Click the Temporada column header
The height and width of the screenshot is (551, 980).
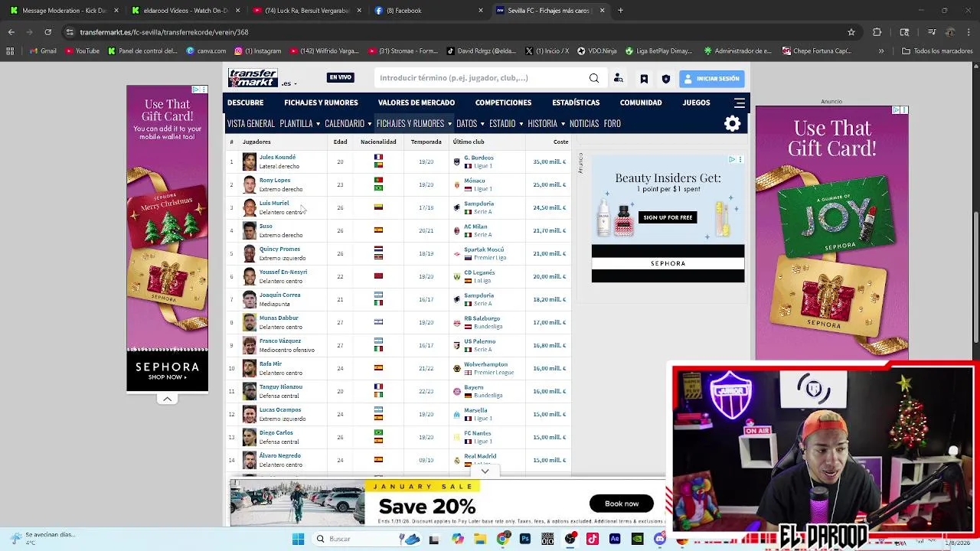click(x=426, y=142)
